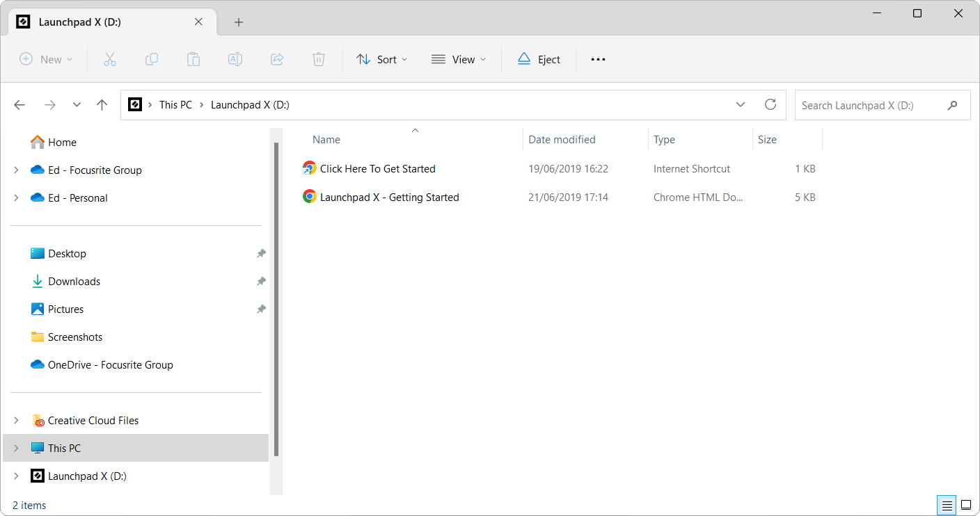Open the Sort dropdown menu
The image size is (980, 516).
pos(381,59)
